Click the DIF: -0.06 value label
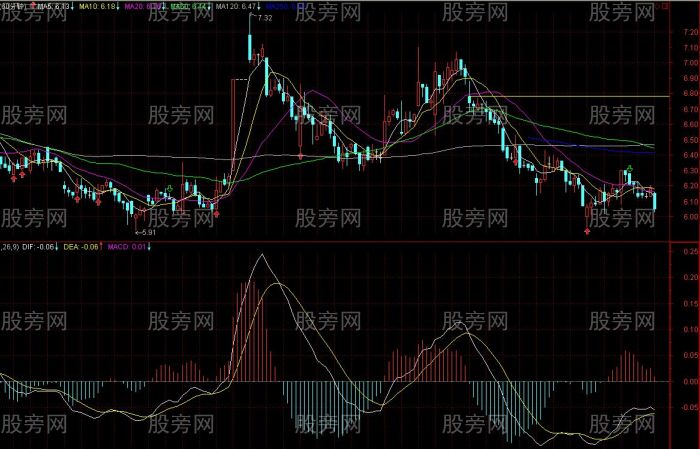 38,246
